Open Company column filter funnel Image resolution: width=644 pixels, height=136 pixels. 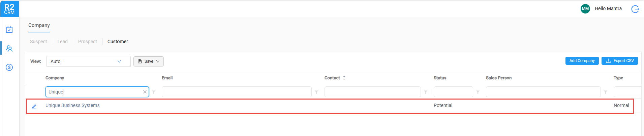(x=154, y=92)
